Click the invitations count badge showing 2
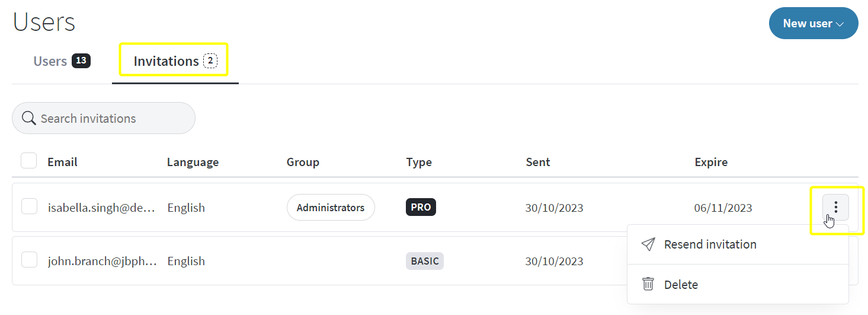868x315 pixels. pyautogui.click(x=210, y=61)
